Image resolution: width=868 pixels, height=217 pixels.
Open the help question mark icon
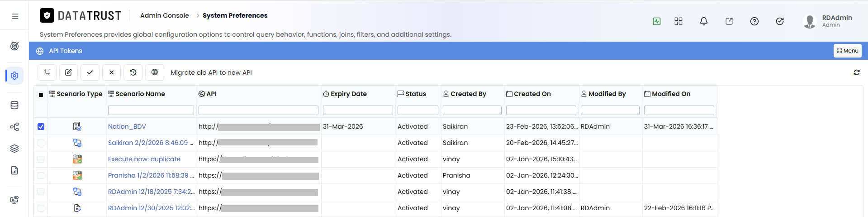(x=754, y=21)
